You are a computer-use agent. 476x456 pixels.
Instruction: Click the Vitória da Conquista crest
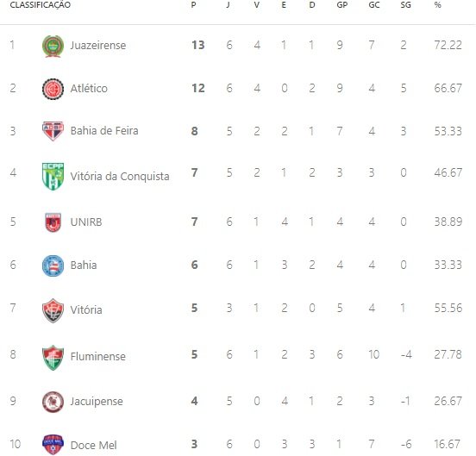(53, 176)
